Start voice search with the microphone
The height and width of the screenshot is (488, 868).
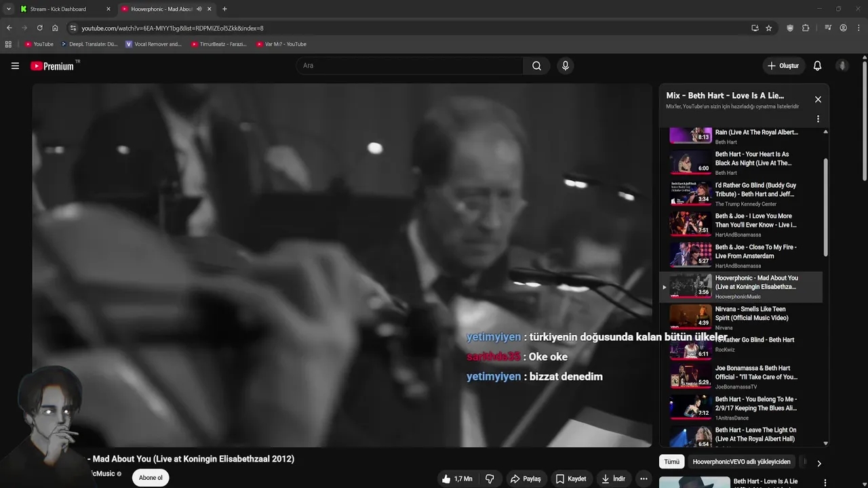[x=565, y=66]
